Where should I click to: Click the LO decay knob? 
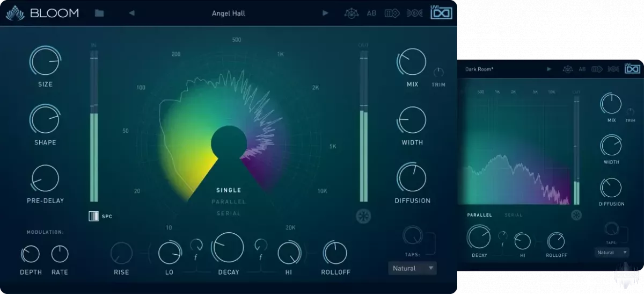pyautogui.click(x=170, y=253)
